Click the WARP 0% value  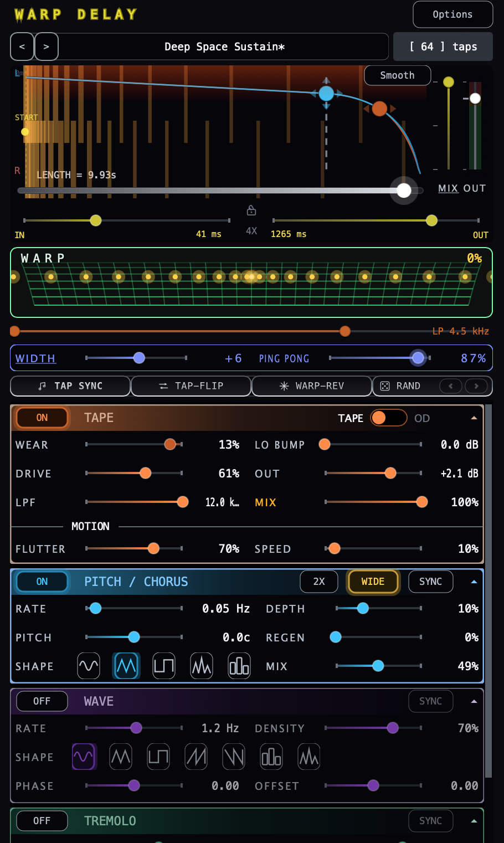click(474, 258)
